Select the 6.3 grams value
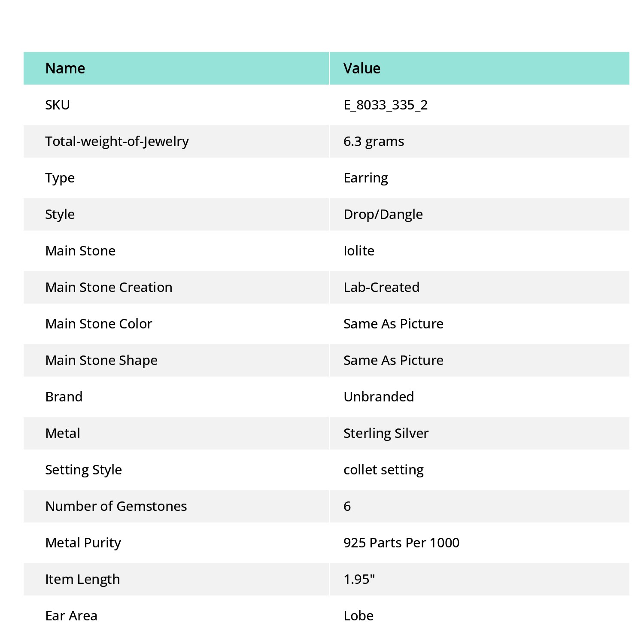 tap(374, 141)
